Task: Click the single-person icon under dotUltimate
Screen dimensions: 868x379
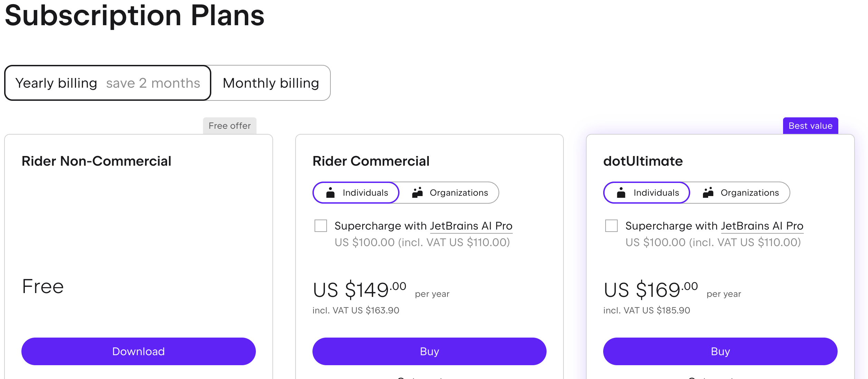Action: point(621,193)
